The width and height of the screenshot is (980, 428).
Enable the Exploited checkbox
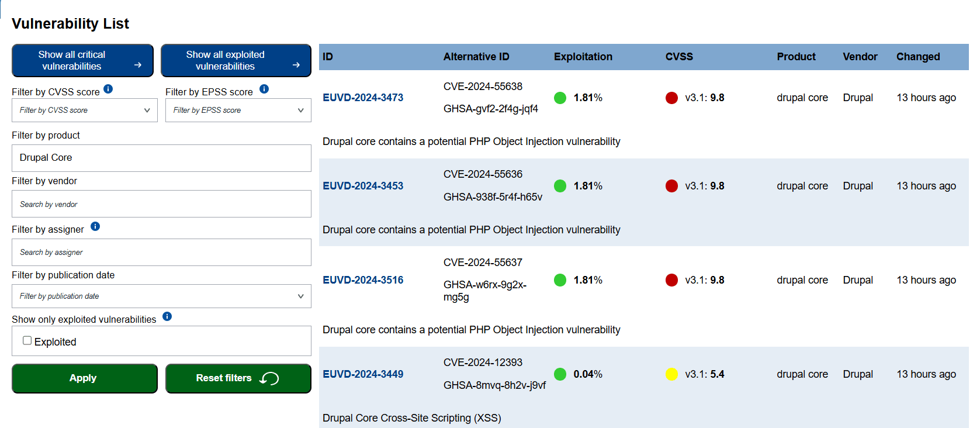point(27,340)
